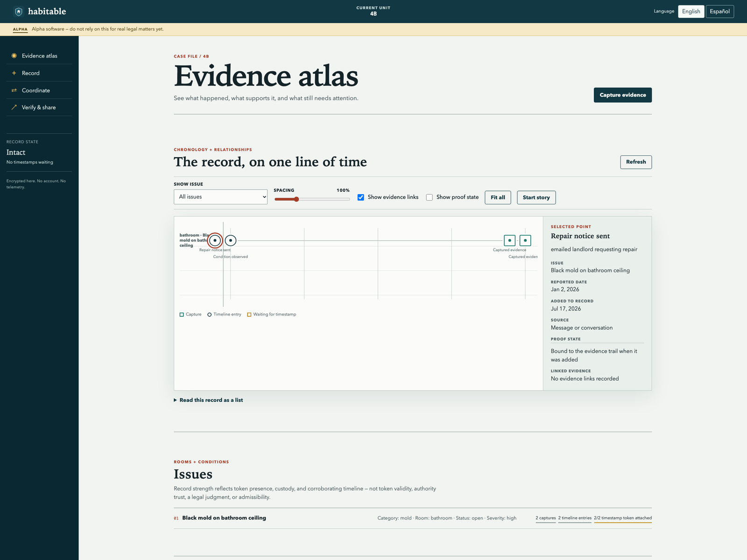This screenshot has height=560, width=747.
Task: Enable Show proof state checkbox
Action: 430,197
